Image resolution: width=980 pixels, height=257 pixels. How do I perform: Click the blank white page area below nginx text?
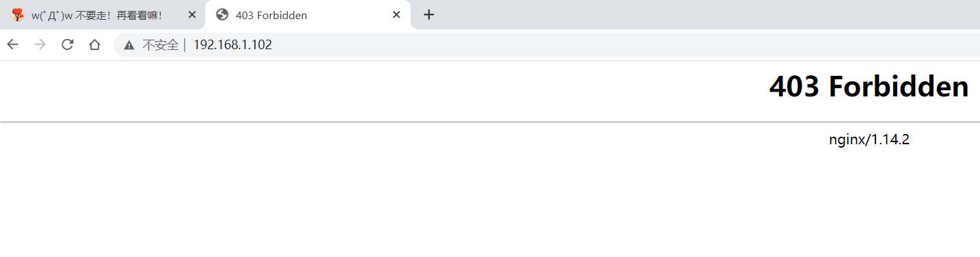coord(490,205)
